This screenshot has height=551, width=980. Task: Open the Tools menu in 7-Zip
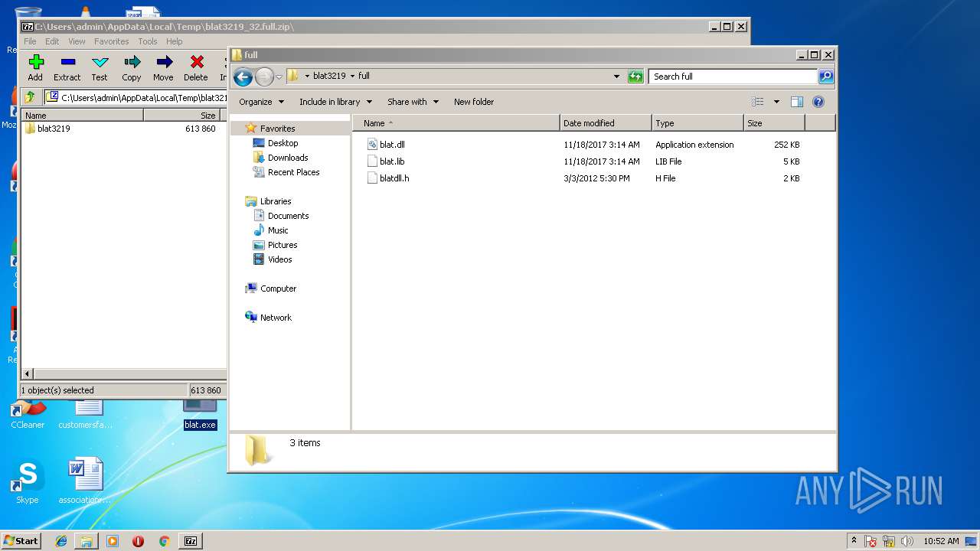point(148,41)
